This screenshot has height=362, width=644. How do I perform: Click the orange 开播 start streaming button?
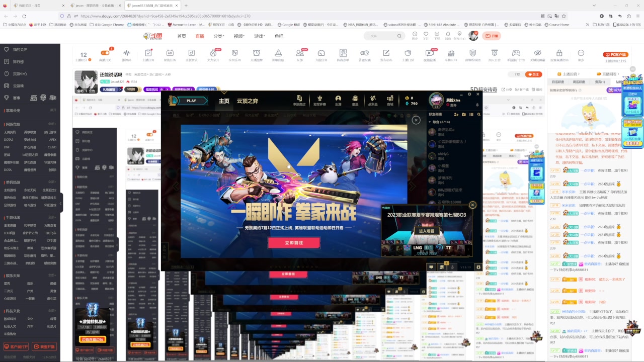point(492,36)
